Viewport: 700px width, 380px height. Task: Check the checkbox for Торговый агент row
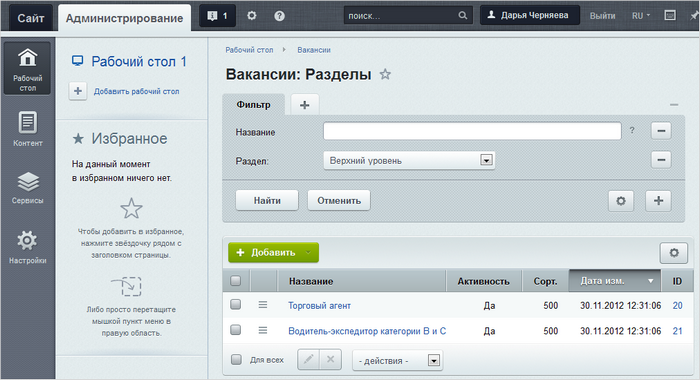click(236, 305)
